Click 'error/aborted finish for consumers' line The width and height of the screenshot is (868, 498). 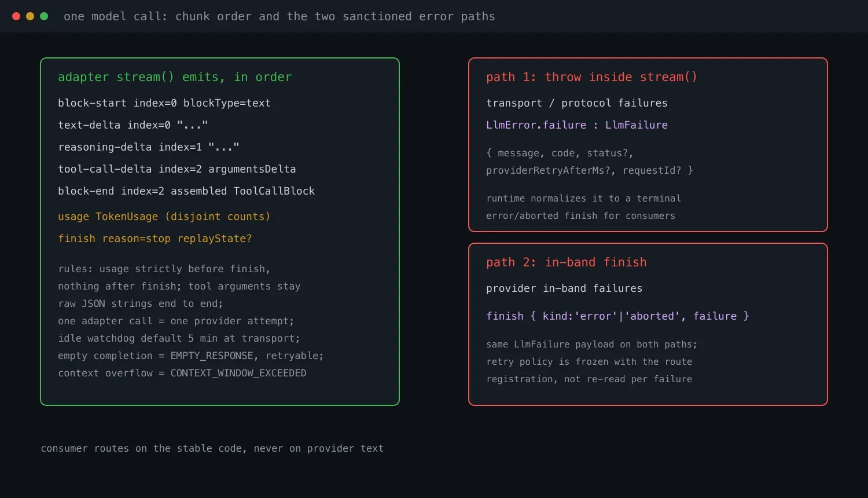581,215
